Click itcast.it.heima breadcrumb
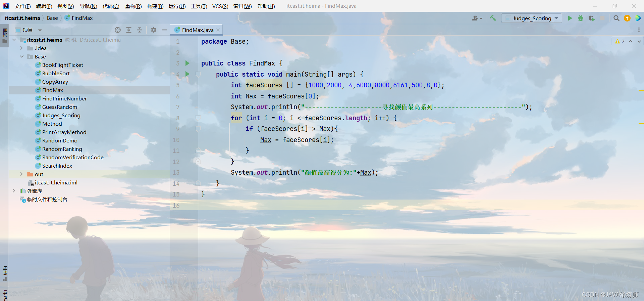This screenshot has width=644, height=301. click(x=22, y=18)
